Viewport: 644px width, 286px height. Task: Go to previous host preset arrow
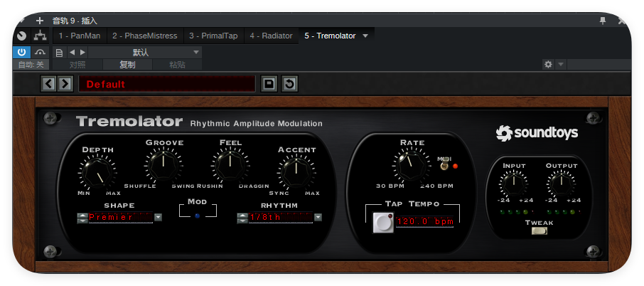click(72, 52)
